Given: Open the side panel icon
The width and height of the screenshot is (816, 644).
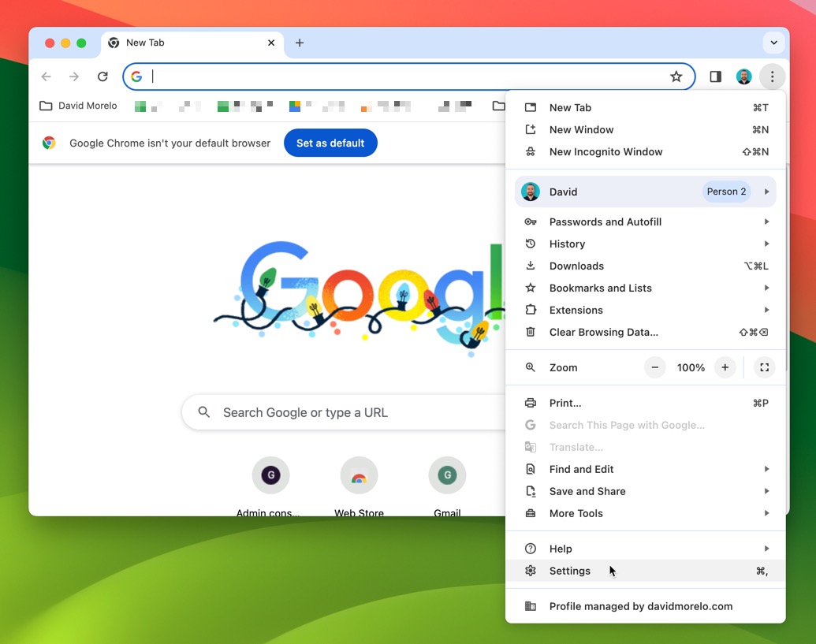Looking at the screenshot, I should point(716,76).
